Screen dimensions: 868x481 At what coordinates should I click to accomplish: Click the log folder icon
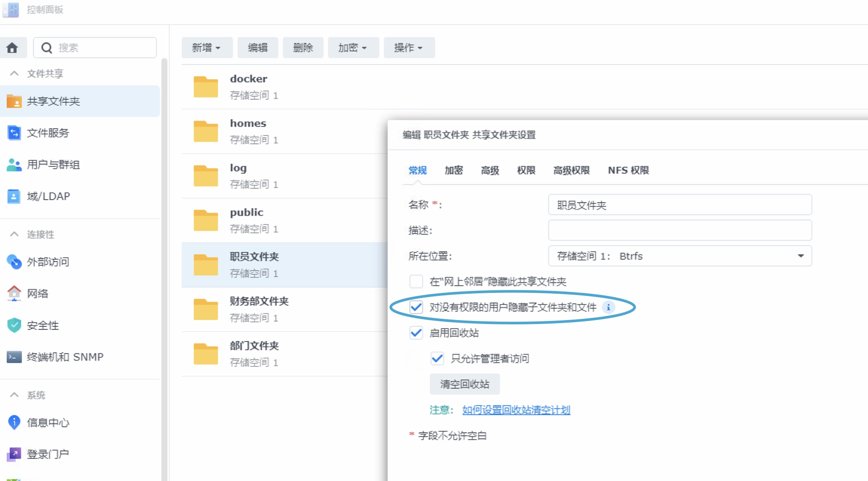tap(206, 176)
